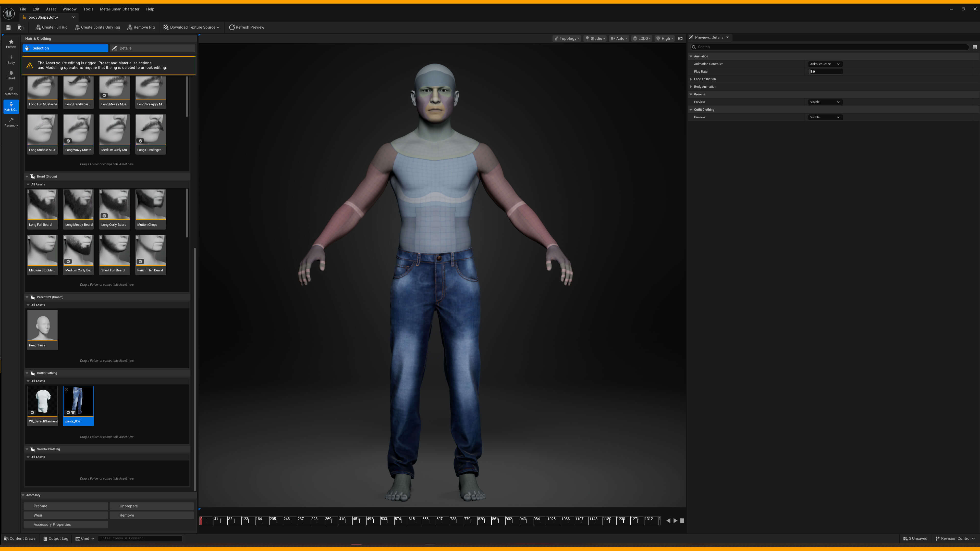Open the Presets sidebar section

(x=11, y=44)
